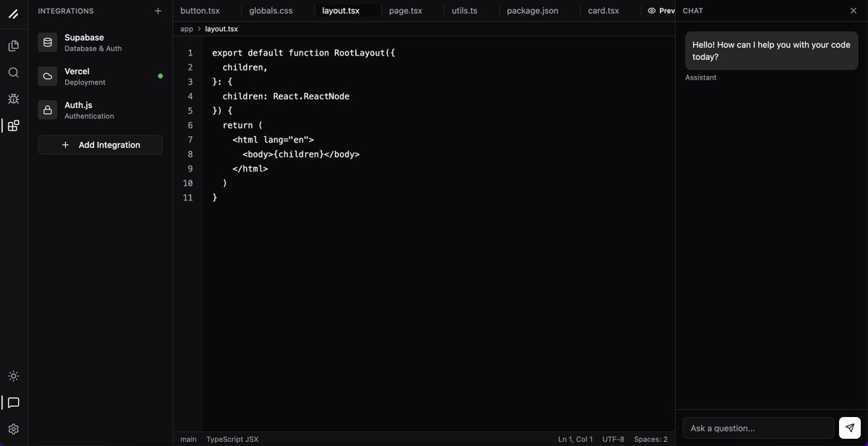This screenshot has height=446, width=868.
Task: Close the chat panel with X
Action: 854,11
